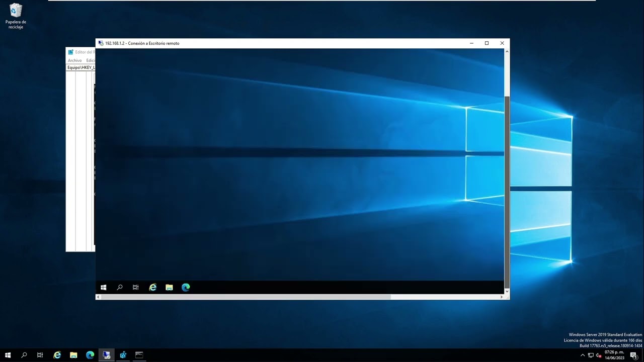Open the muted volume tray icon
644x362 pixels.
click(599, 355)
